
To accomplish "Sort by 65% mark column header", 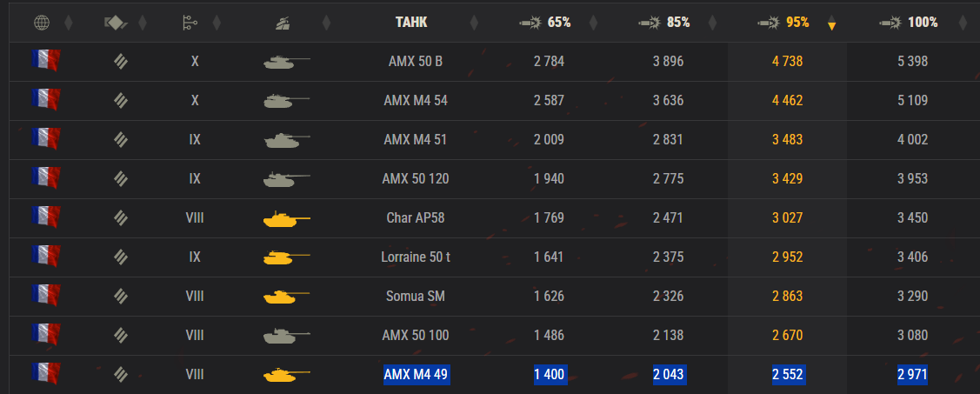I will pos(545,23).
